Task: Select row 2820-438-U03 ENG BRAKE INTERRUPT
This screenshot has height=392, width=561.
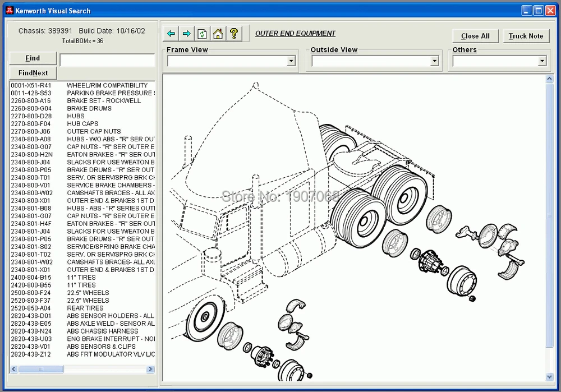Action: pyautogui.click(x=82, y=339)
